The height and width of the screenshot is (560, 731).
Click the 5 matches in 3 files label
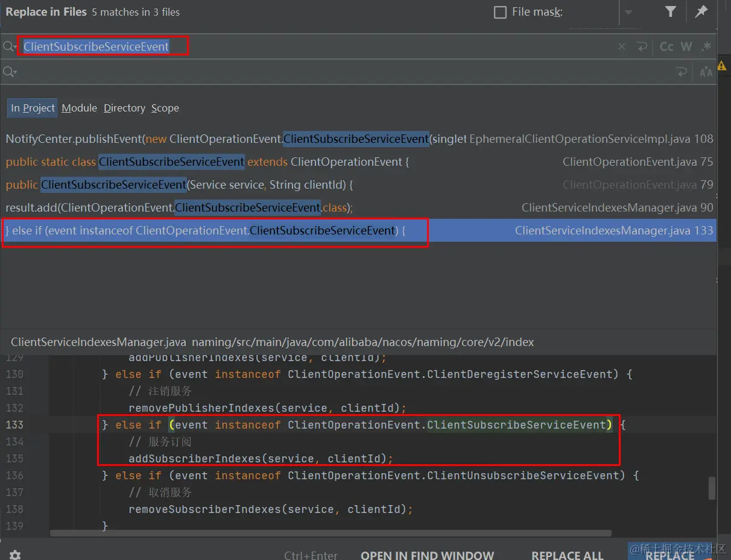(136, 12)
